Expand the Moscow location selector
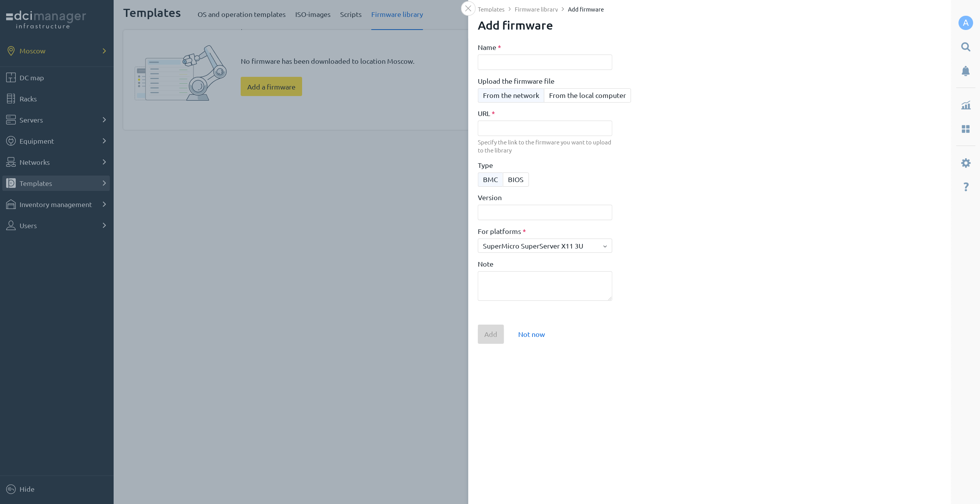Viewport: 980px width, 504px height. pos(56,51)
